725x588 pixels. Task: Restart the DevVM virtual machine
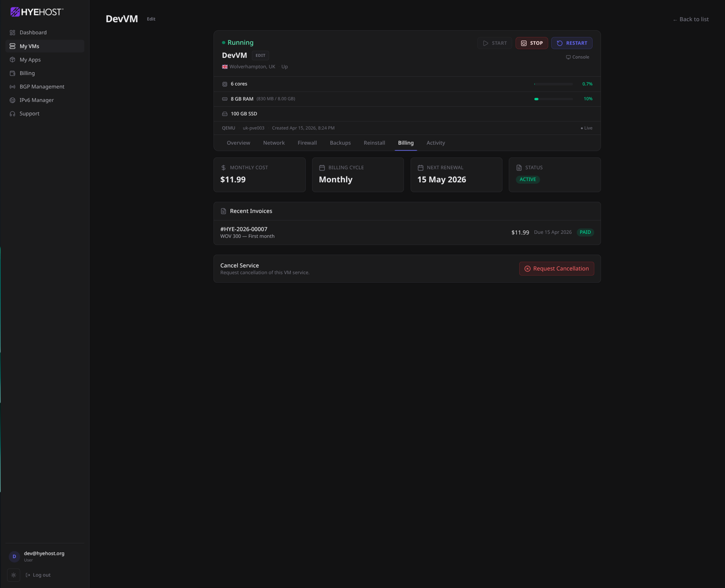[x=572, y=43]
